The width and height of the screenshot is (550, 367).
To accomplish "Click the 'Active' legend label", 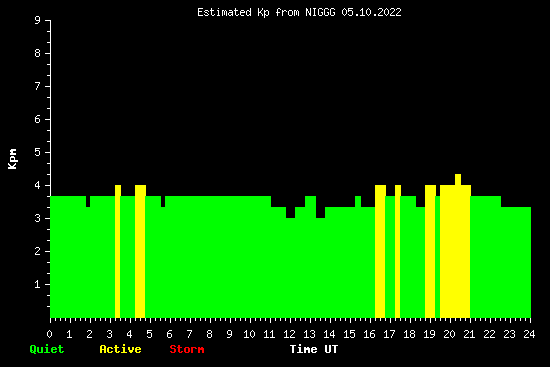I will (120, 349).
